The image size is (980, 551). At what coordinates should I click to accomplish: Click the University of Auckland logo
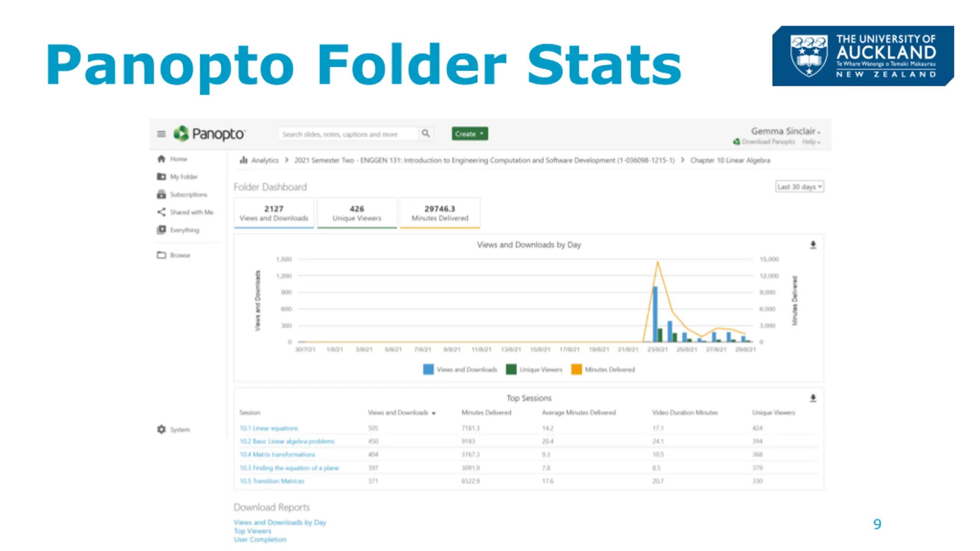pyautogui.click(x=863, y=56)
